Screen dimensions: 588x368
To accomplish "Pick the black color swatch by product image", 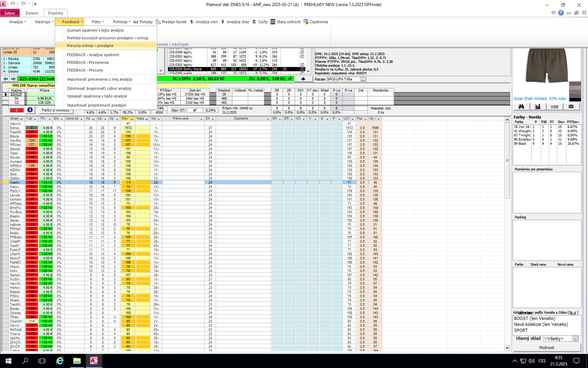I will [x=575, y=99].
